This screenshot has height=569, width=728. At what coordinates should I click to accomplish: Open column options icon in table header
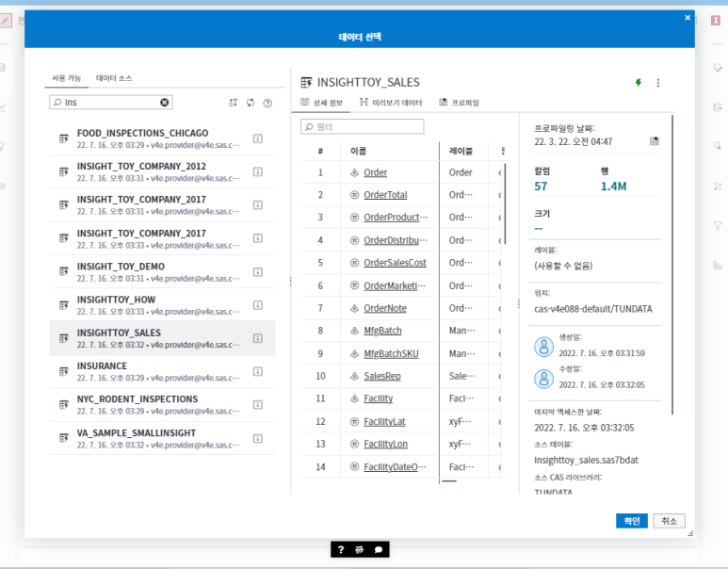click(x=503, y=151)
